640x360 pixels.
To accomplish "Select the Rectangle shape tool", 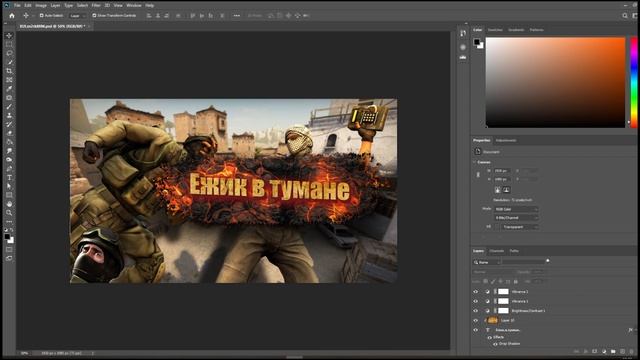I will [x=9, y=195].
